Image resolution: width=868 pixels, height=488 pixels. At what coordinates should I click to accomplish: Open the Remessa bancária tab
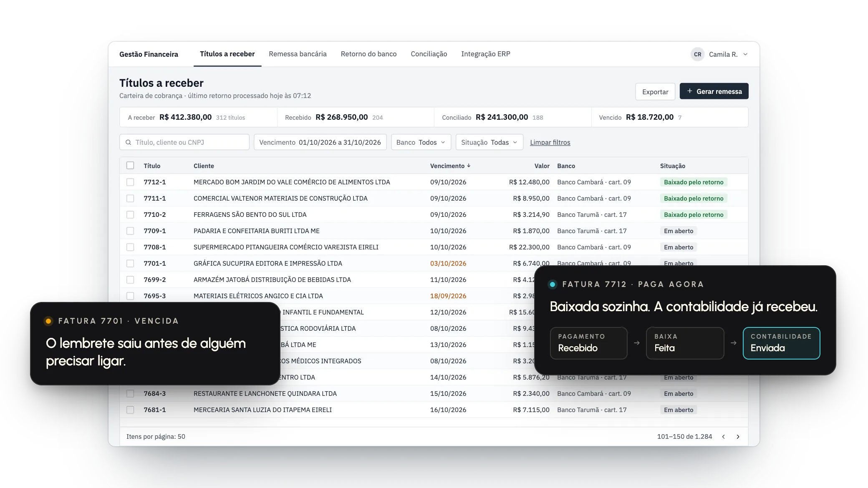(298, 54)
